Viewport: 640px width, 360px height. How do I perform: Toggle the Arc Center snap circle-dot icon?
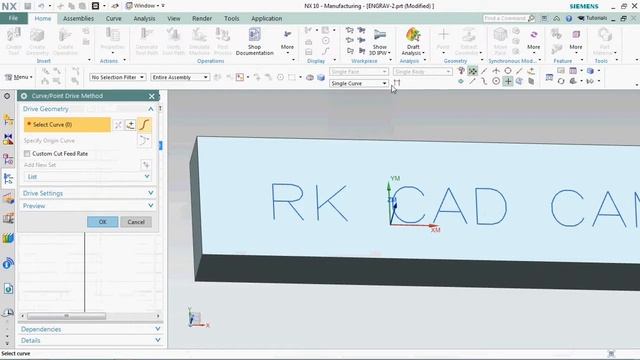tap(496, 81)
